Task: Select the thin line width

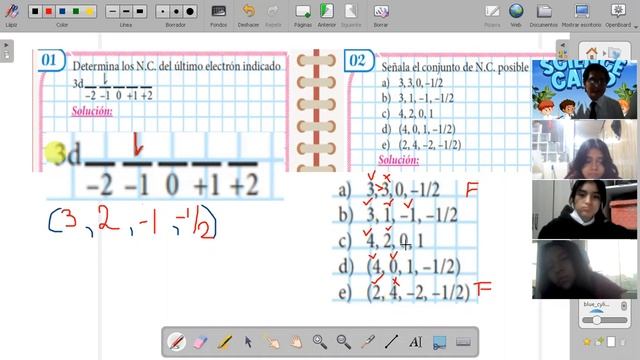Action: coord(112,11)
